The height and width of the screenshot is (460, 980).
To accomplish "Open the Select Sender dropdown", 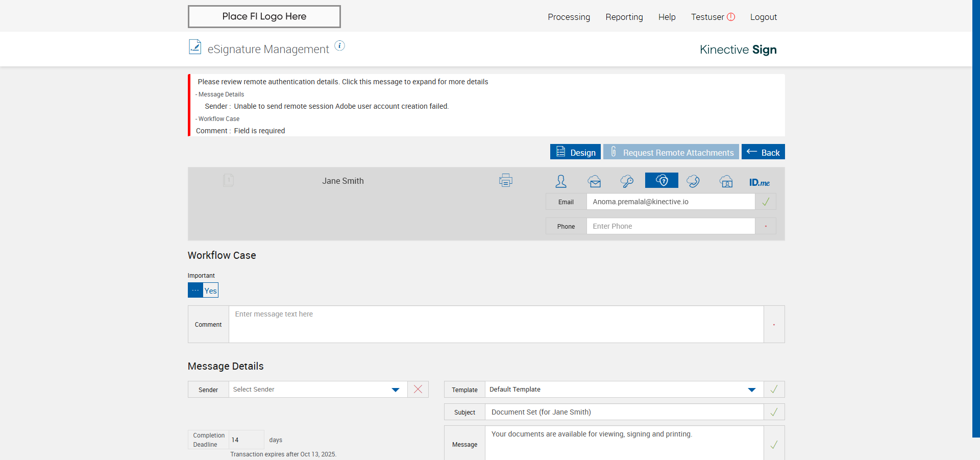I will pyautogui.click(x=316, y=390).
